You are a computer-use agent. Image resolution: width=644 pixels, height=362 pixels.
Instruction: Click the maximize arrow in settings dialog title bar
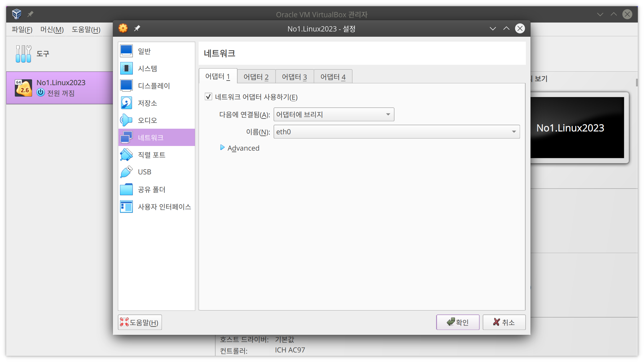pos(506,28)
